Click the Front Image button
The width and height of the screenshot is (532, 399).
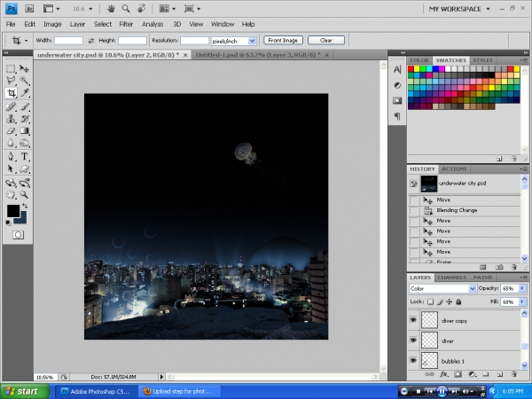pyautogui.click(x=283, y=41)
